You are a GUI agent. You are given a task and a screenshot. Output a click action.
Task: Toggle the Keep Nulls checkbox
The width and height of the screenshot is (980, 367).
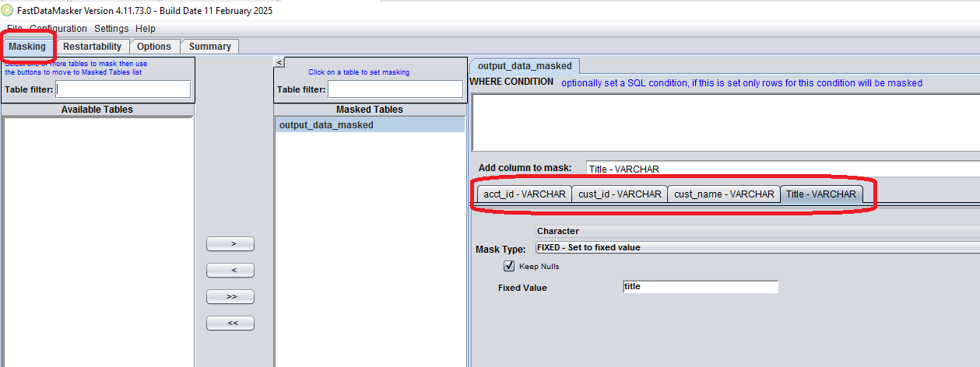510,266
